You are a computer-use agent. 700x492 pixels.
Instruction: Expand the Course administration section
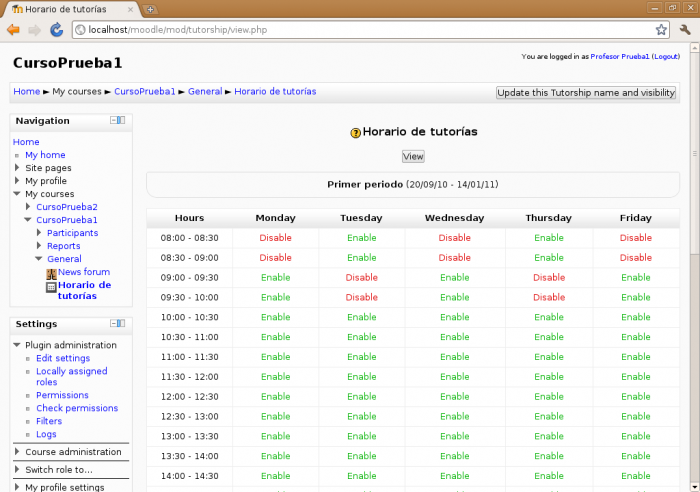17,452
